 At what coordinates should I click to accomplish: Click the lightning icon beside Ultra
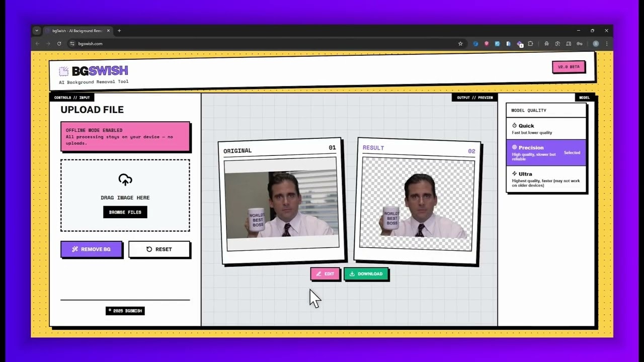pyautogui.click(x=515, y=173)
